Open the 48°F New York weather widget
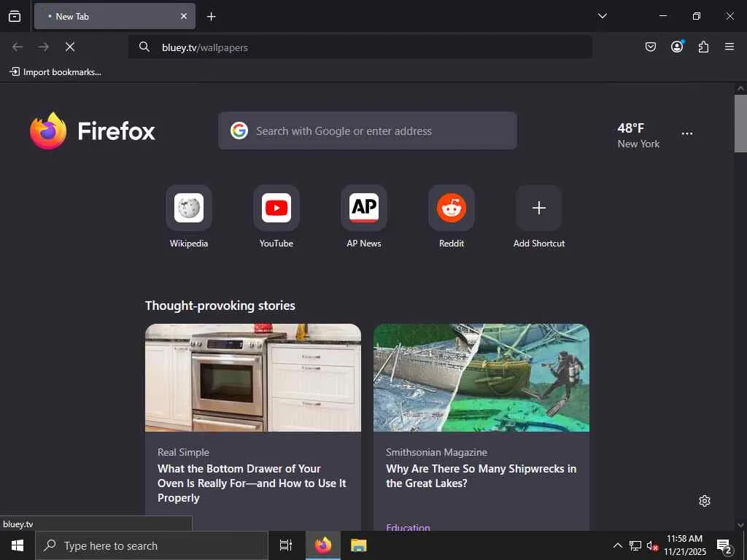This screenshot has height=560, width=747. (x=638, y=135)
